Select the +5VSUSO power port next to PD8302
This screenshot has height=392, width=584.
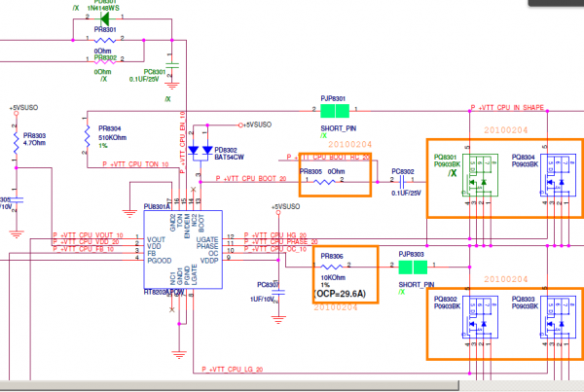[240, 125]
